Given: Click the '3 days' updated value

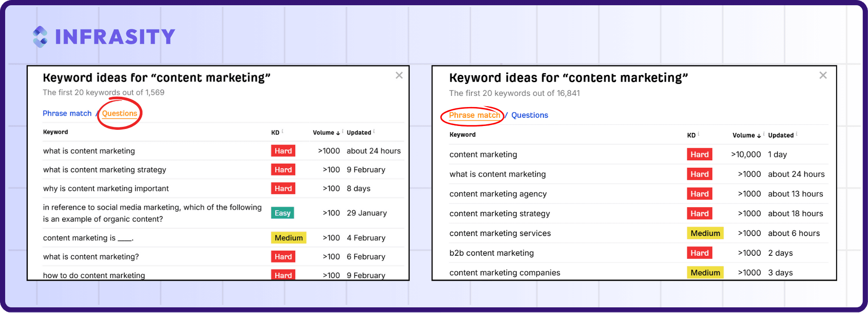Looking at the screenshot, I should pyautogui.click(x=780, y=273).
